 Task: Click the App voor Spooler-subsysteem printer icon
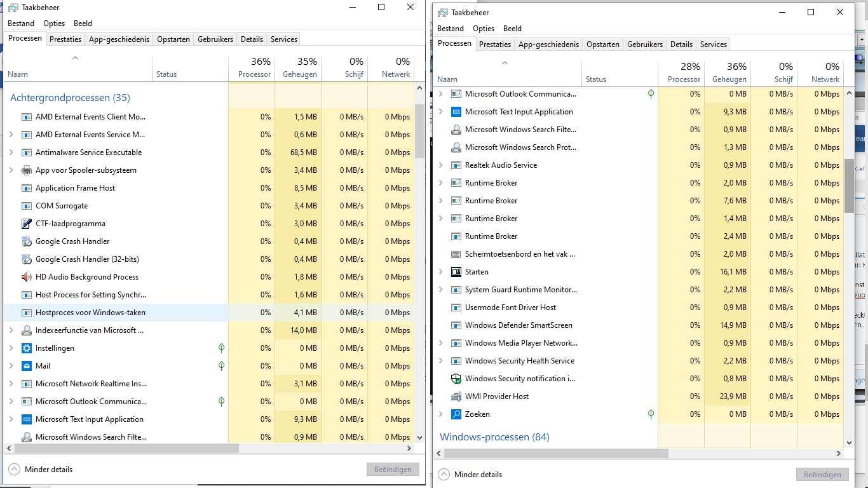[x=27, y=170]
